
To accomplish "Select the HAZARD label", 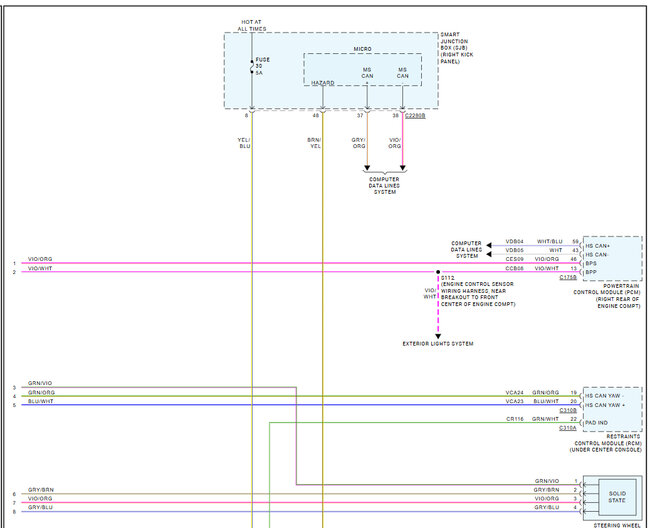I will 323,83.
